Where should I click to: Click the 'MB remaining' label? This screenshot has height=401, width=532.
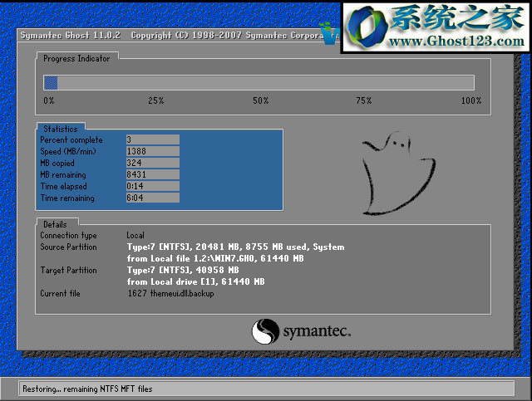coord(63,175)
